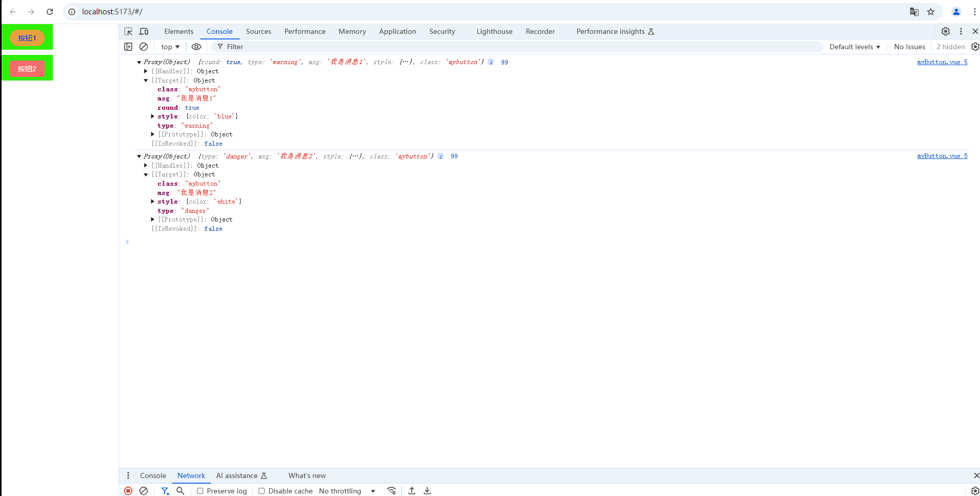Import HAR file upload icon
Screen dimensions: 980x496
point(412,491)
